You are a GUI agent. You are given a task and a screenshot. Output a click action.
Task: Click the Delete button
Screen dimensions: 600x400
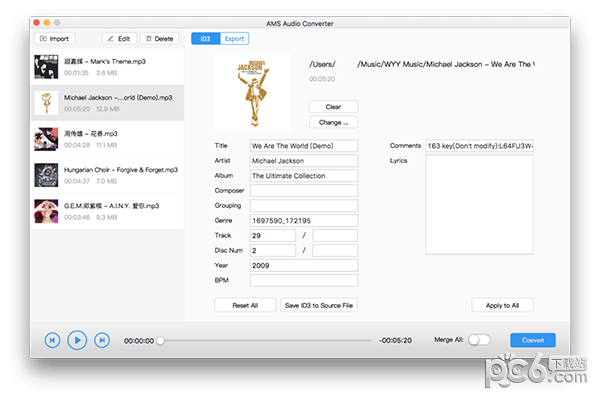(x=160, y=39)
